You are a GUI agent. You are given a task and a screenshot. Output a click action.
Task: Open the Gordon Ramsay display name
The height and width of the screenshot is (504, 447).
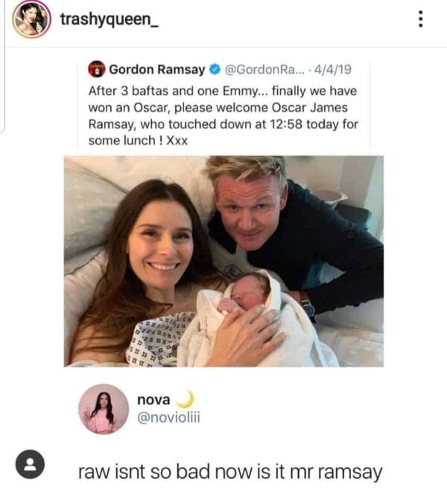pyautogui.click(x=157, y=70)
